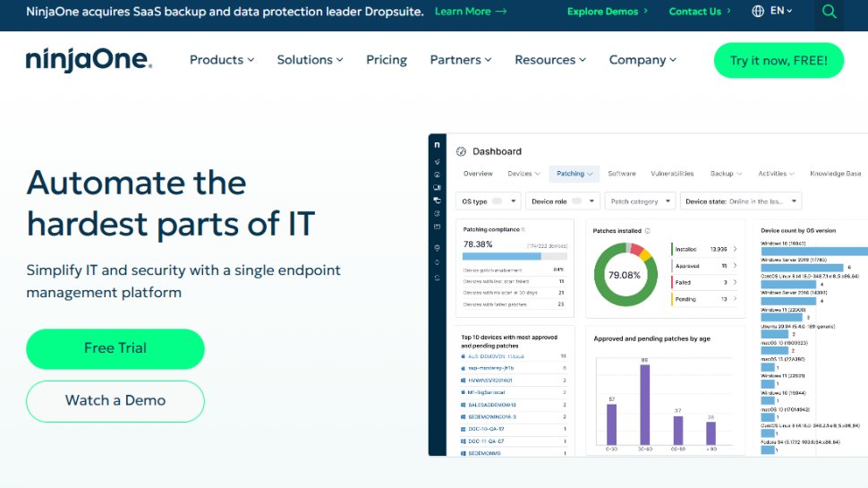Click the arrow icon after Learn More
This screenshot has height=488, width=868.
point(501,11)
